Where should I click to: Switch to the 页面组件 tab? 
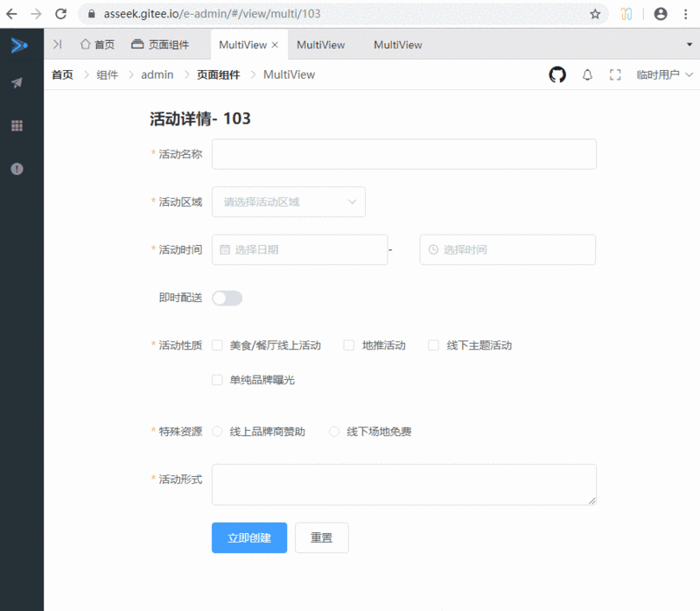coord(160,45)
